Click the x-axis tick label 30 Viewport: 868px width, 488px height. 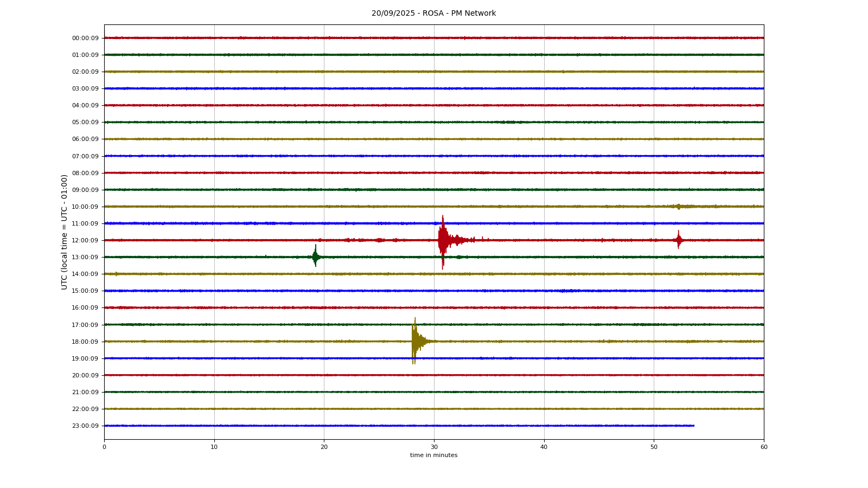click(434, 447)
